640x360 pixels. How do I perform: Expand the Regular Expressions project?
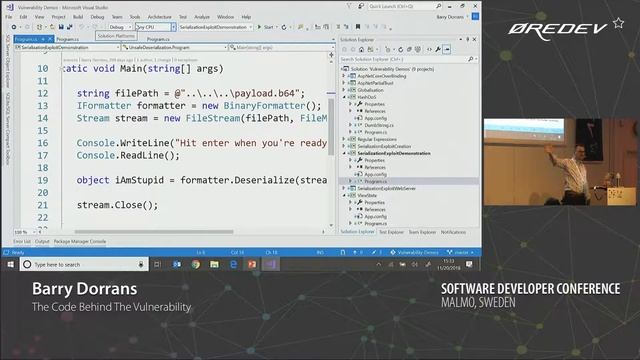pos(344,139)
